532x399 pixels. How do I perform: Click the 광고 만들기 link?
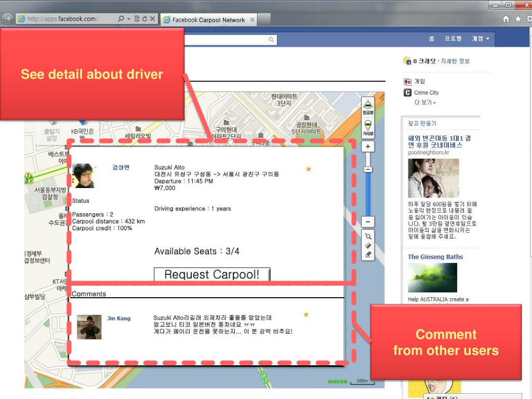[422, 123]
